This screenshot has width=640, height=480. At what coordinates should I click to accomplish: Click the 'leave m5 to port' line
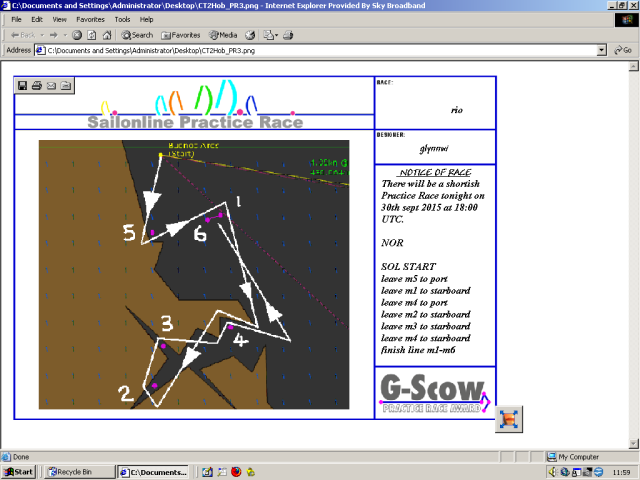414,279
